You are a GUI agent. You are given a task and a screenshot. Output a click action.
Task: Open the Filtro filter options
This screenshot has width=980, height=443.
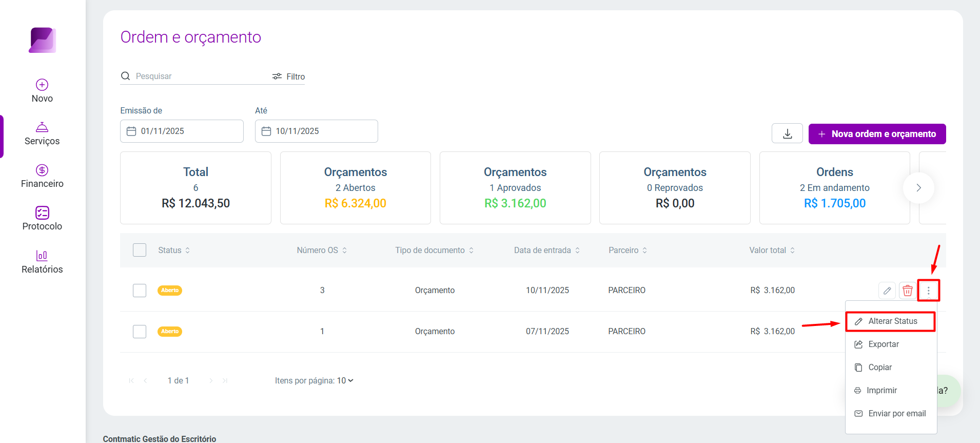288,76
